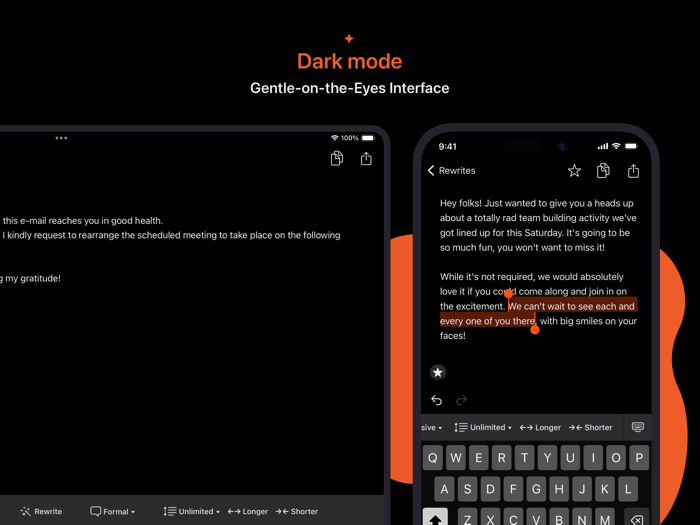This screenshot has height=525, width=700.
Task: Open the cut-off tone dropdown on phone
Action: point(432,427)
